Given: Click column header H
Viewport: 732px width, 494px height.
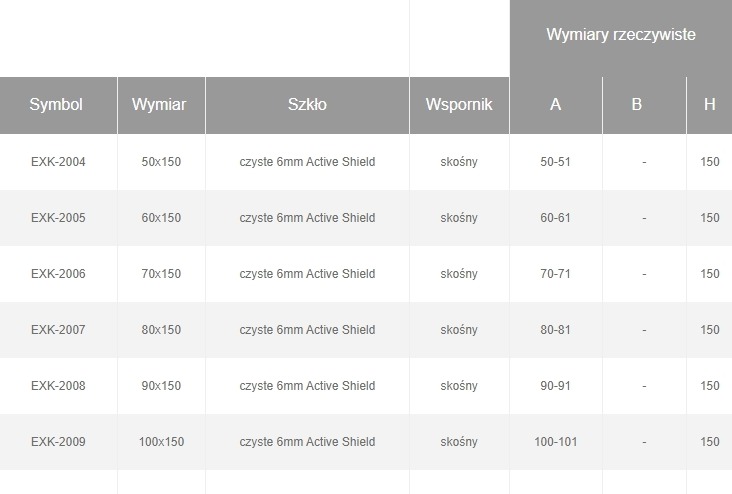Looking at the screenshot, I should click(x=710, y=104).
